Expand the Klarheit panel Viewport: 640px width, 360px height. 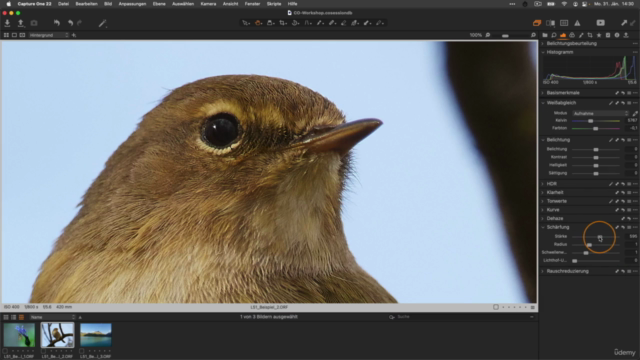point(543,193)
